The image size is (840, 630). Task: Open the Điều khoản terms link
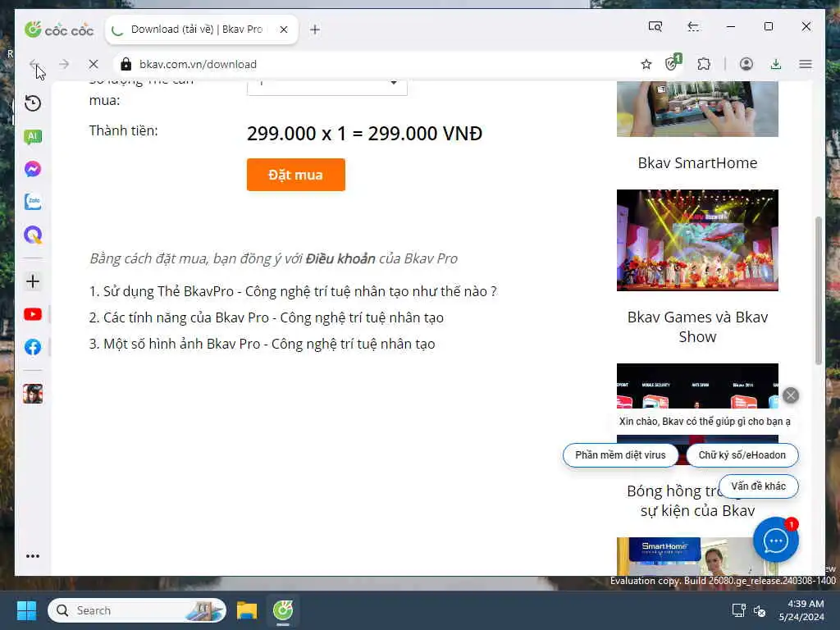click(340, 258)
